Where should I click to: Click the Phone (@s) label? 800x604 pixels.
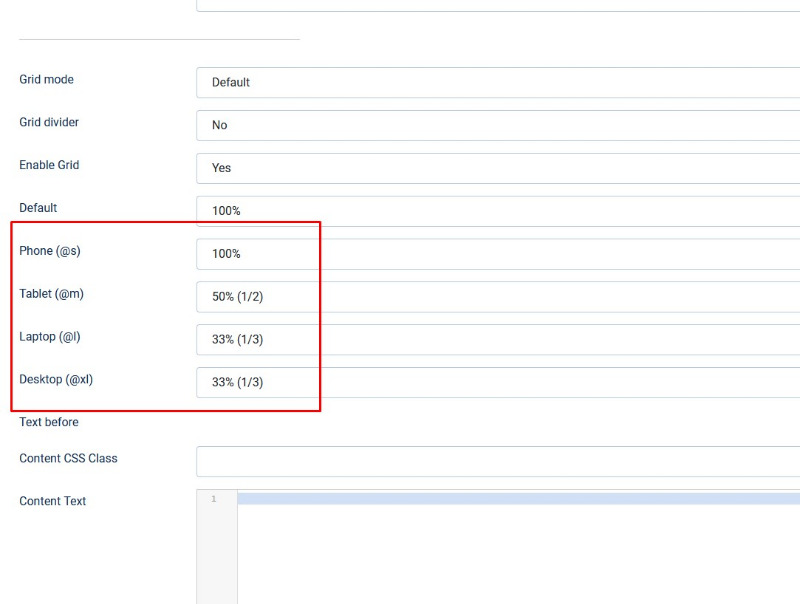[x=50, y=251]
